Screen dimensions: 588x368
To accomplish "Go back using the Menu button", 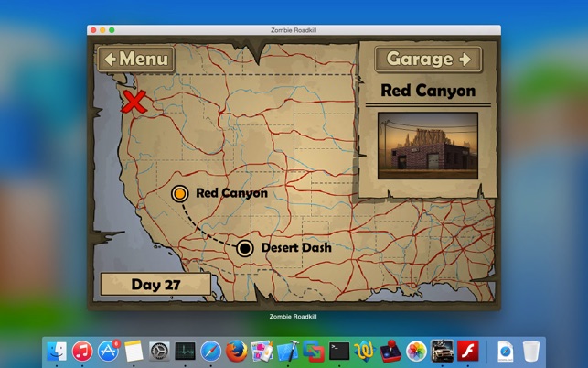I will pyautogui.click(x=136, y=59).
